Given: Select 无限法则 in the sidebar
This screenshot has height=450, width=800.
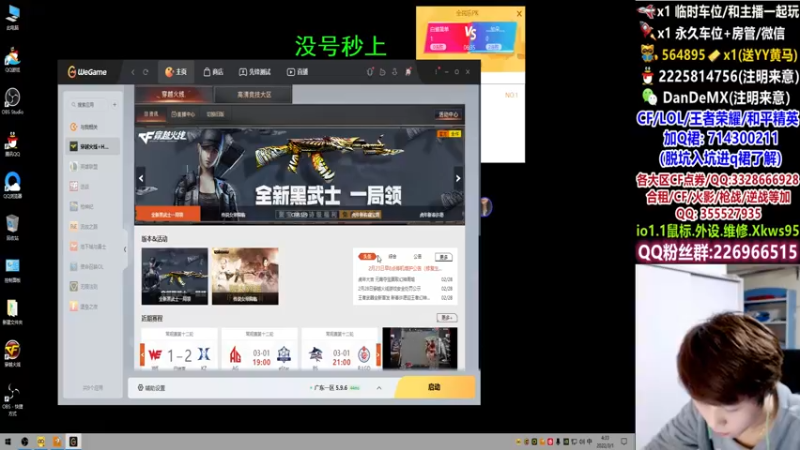Looking at the screenshot, I should pos(92,286).
